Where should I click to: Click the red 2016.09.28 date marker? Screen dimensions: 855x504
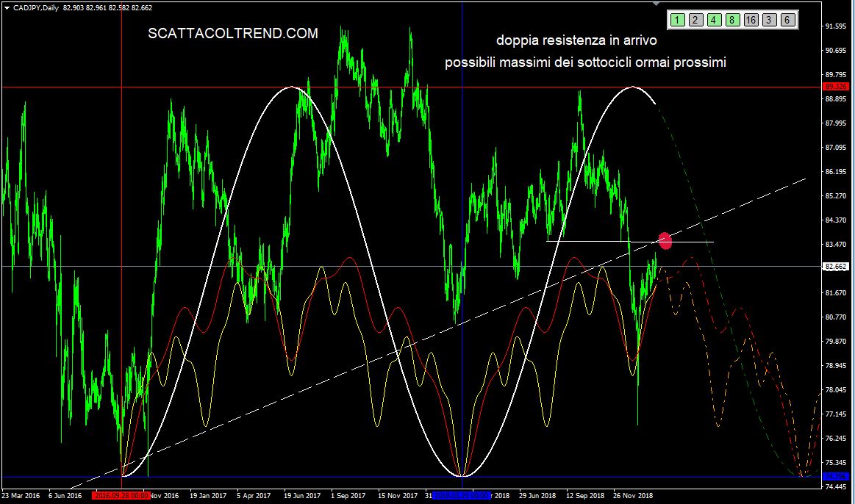point(121,496)
